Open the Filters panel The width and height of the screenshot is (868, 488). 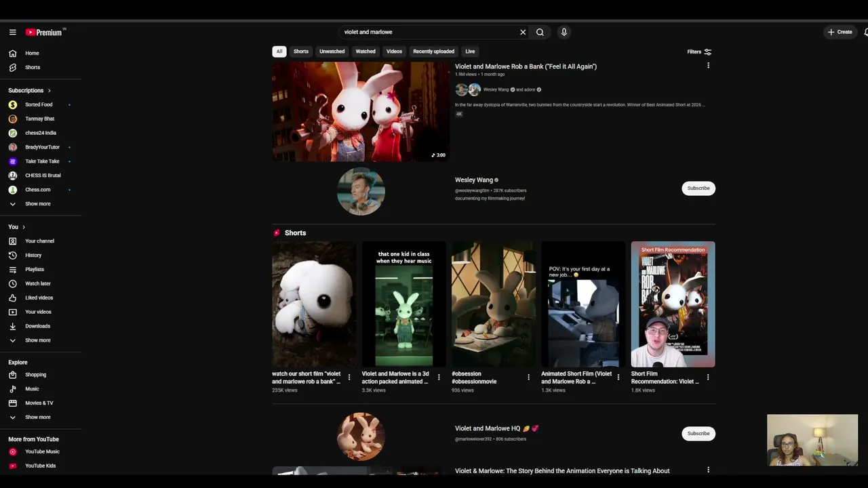pos(699,52)
